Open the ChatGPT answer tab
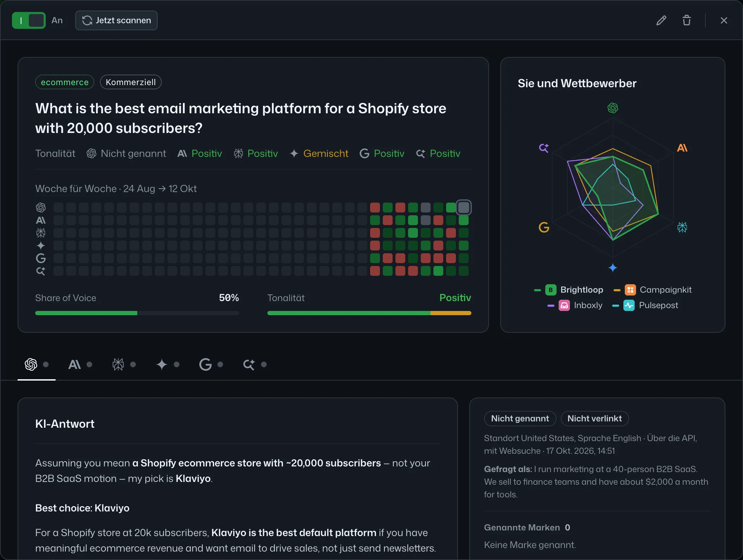The width and height of the screenshot is (743, 560). 37,364
